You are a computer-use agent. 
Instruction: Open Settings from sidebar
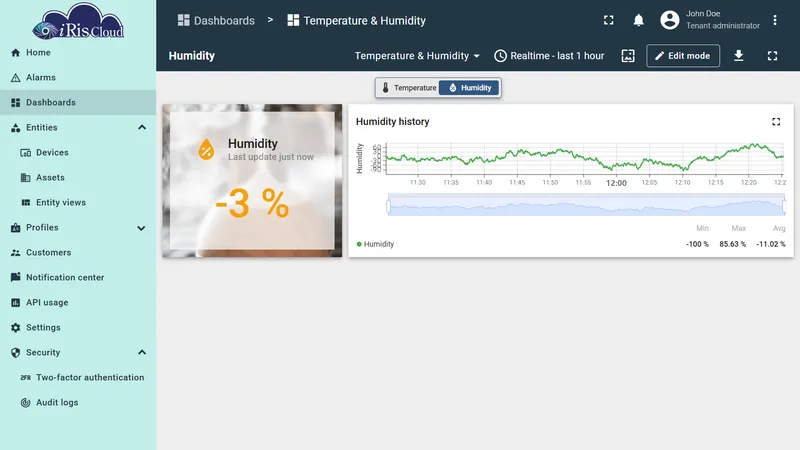pyautogui.click(x=78, y=328)
